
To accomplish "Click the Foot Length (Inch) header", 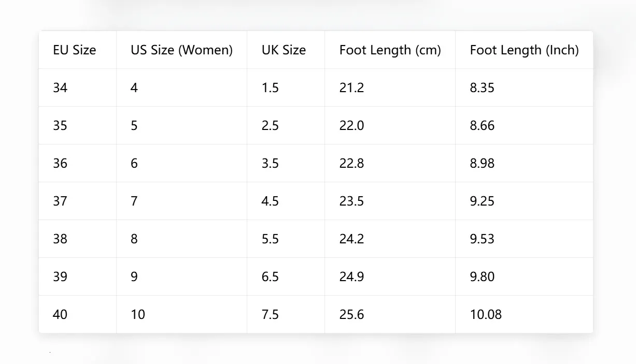I will pyautogui.click(x=524, y=50).
